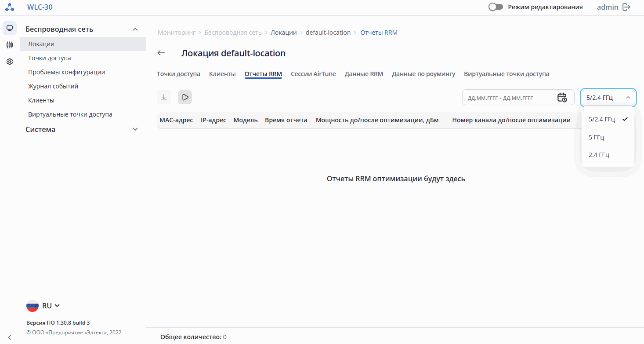The image size is (644, 344).
Task: Click the admin logout icon
Action: 626,7
